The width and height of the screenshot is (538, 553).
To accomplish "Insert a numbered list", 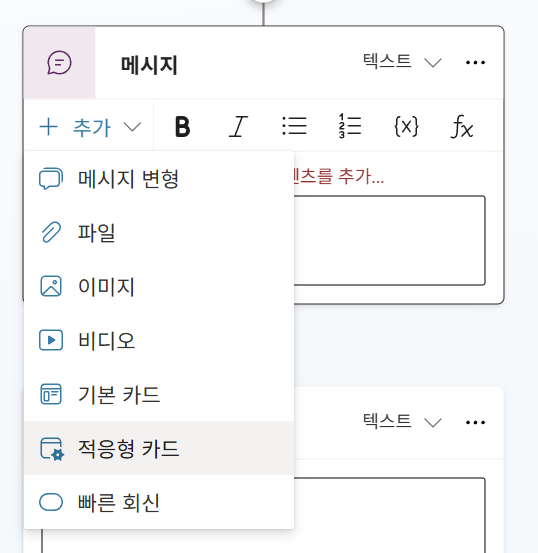I will 350,126.
